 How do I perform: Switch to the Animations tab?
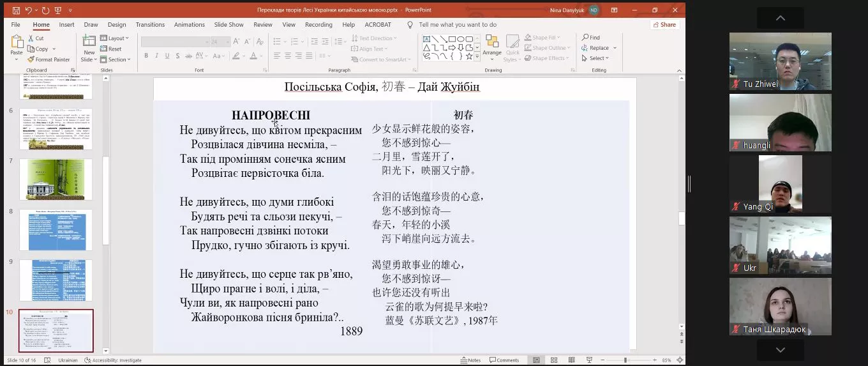click(x=190, y=25)
